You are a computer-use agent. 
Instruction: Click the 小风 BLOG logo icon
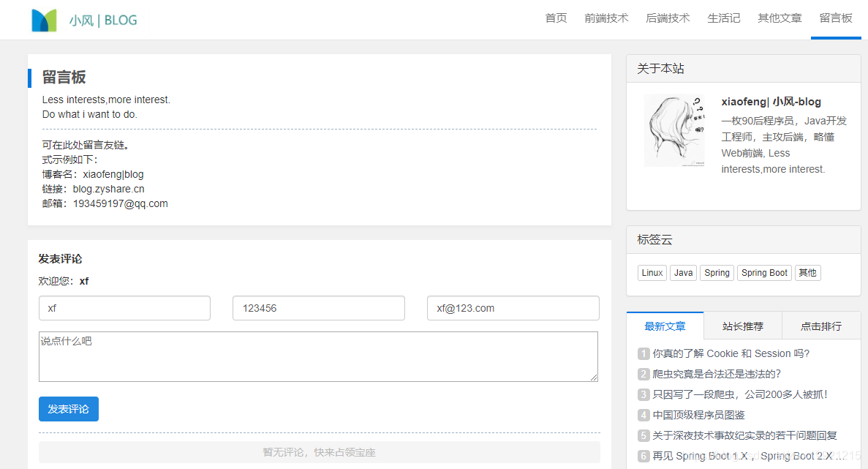(x=42, y=19)
